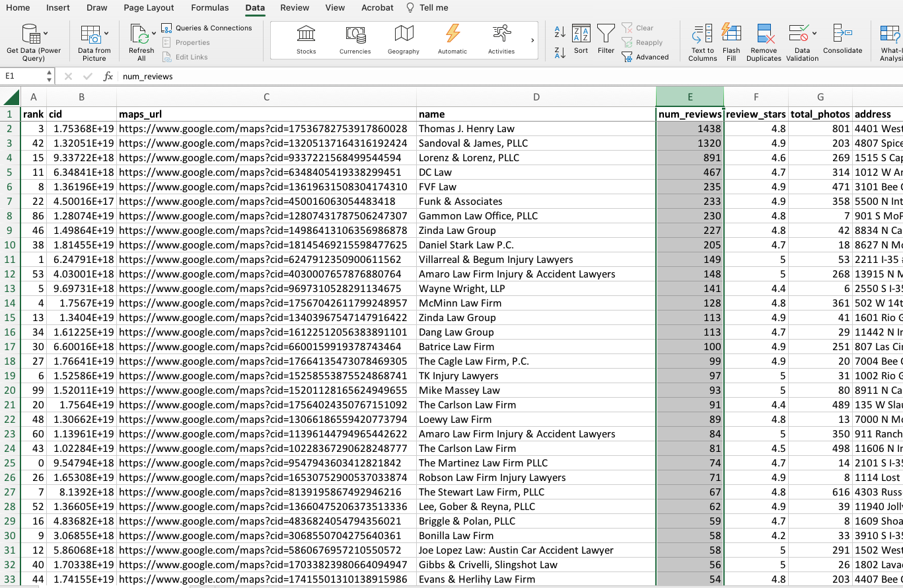
Task: Run Flash Fill
Action: [731, 34]
